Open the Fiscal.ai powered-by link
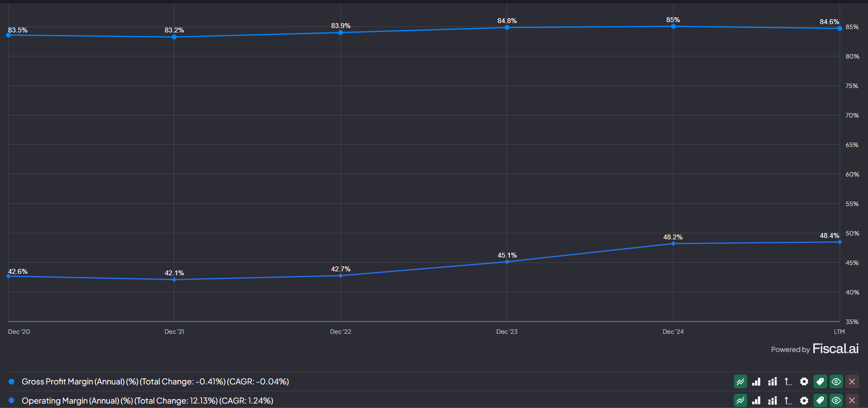868x408 pixels. click(814, 349)
